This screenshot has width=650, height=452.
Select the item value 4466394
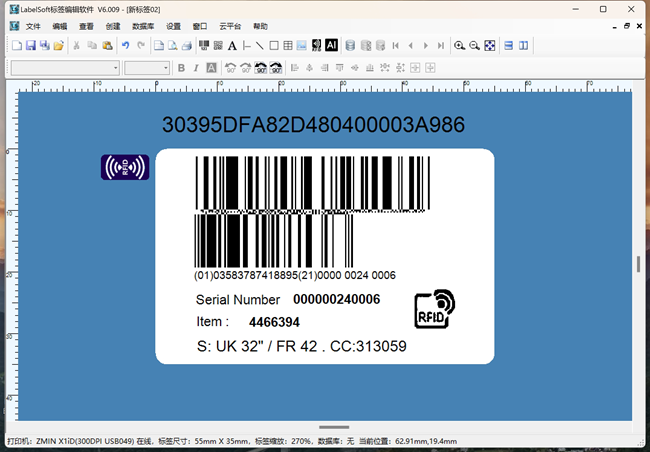(x=274, y=322)
